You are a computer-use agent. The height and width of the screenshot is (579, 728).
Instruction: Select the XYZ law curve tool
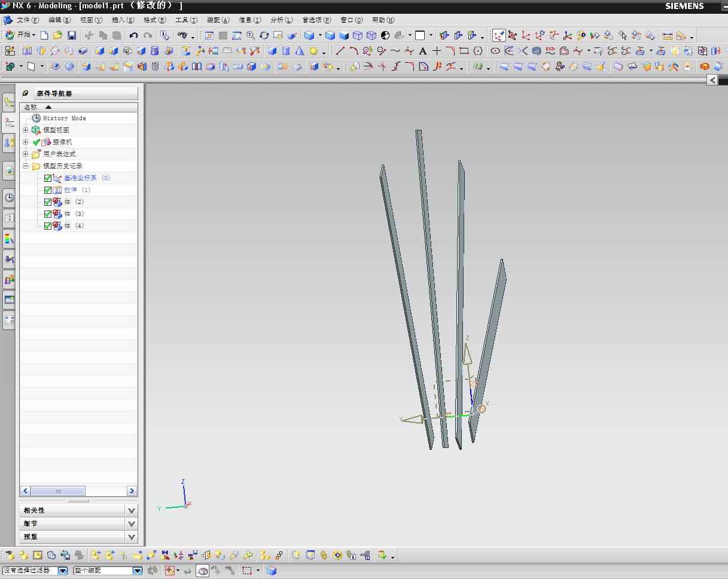pyautogui.click(x=550, y=51)
